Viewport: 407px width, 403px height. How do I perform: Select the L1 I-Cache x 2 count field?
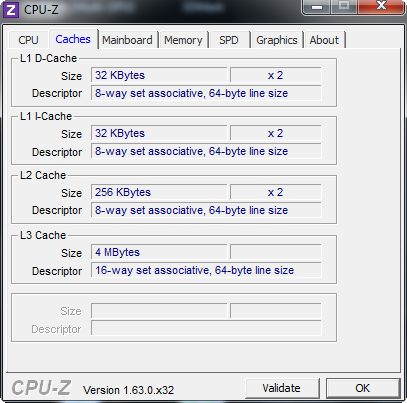coord(276,133)
